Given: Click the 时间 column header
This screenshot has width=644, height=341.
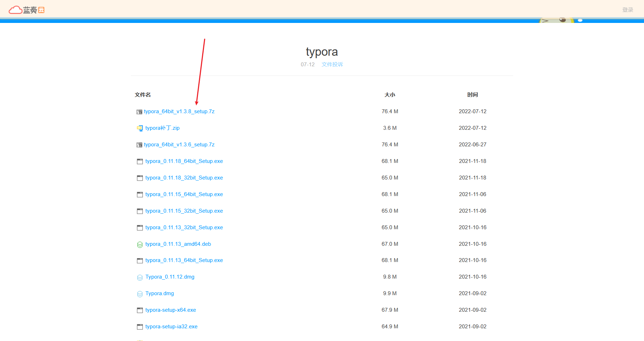Looking at the screenshot, I should (473, 95).
